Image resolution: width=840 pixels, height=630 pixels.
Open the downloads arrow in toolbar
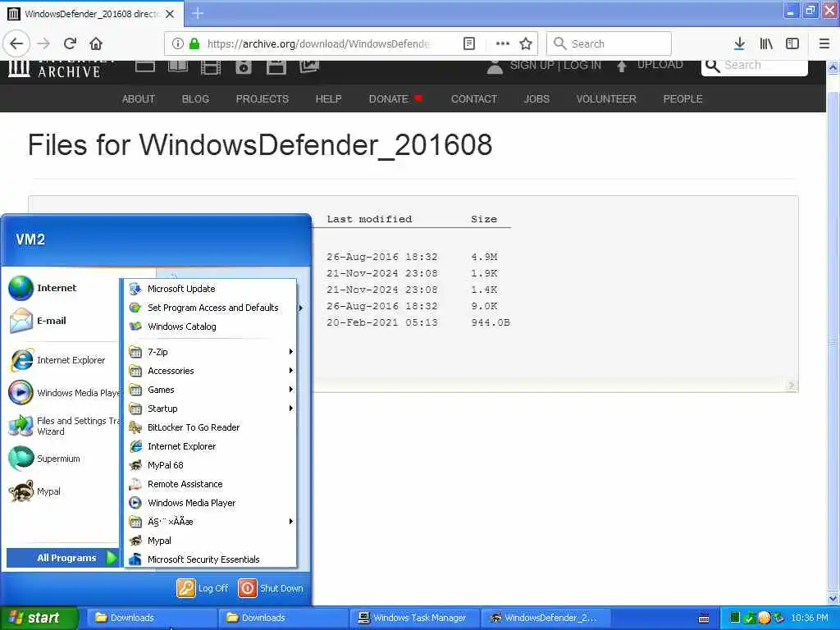click(739, 43)
